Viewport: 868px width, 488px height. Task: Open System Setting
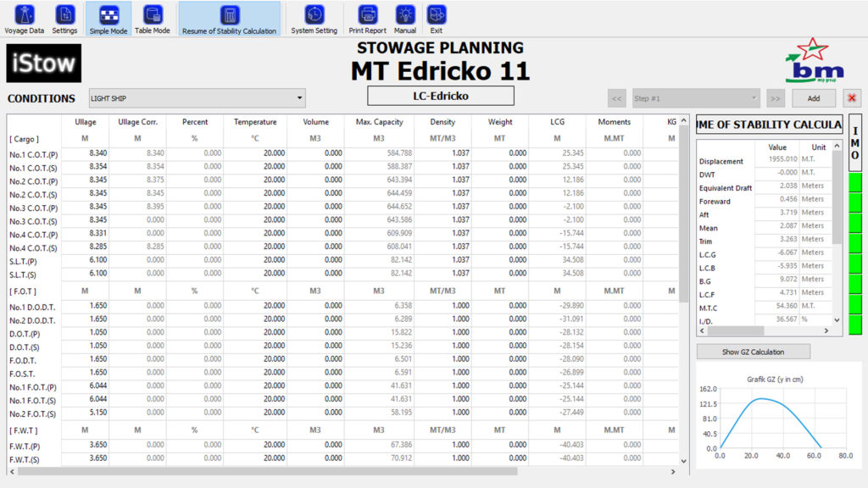click(x=314, y=19)
